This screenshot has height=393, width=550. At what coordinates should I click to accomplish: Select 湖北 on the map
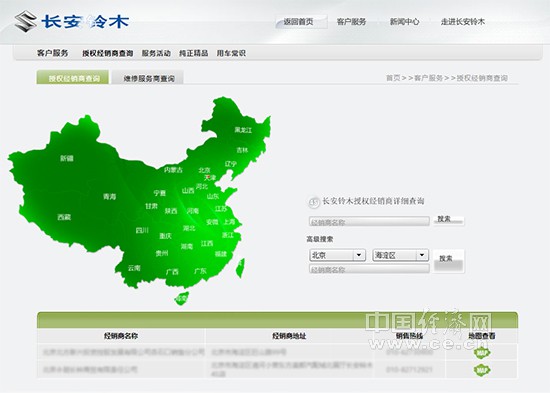(189, 228)
